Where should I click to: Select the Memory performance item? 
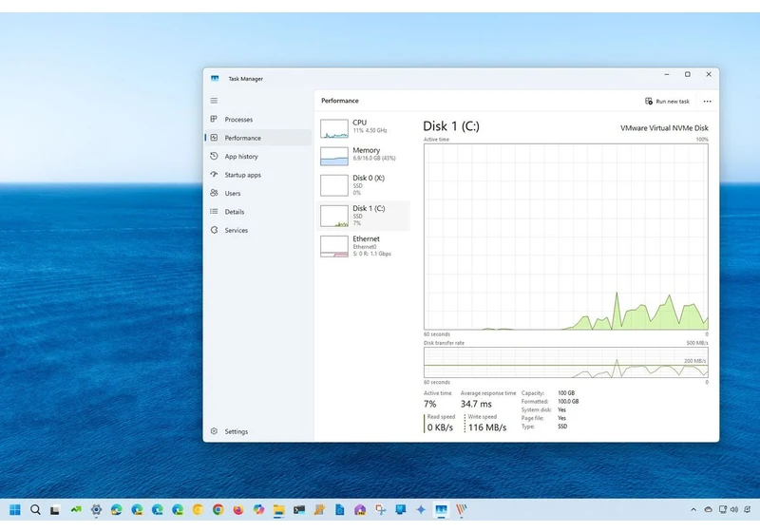point(364,156)
